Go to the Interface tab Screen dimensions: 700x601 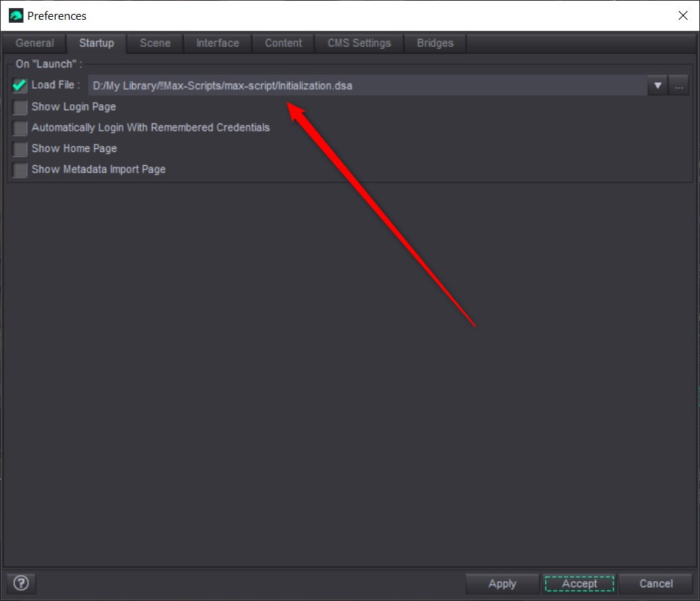tap(217, 43)
